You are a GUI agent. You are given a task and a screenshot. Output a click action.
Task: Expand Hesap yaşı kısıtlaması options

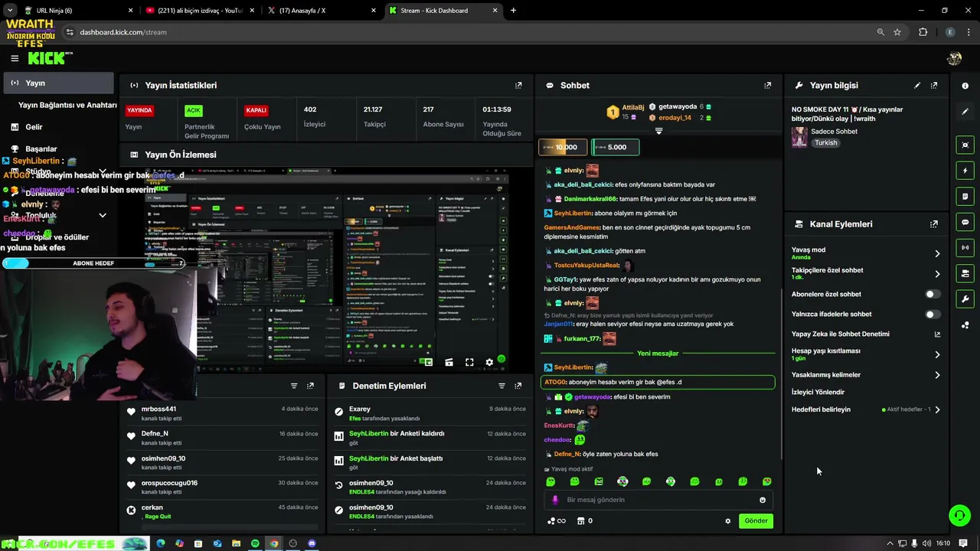tap(937, 354)
